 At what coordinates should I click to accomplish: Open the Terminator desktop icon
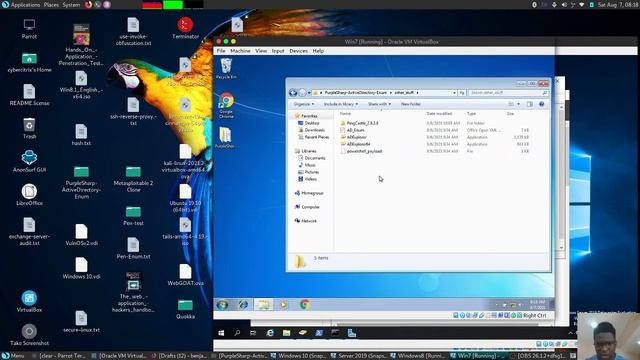coord(185,28)
